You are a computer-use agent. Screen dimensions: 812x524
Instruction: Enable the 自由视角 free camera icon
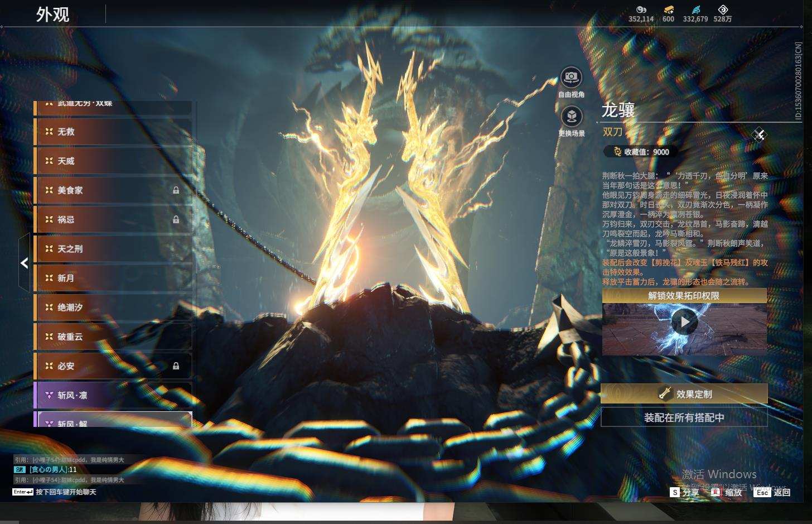point(571,78)
